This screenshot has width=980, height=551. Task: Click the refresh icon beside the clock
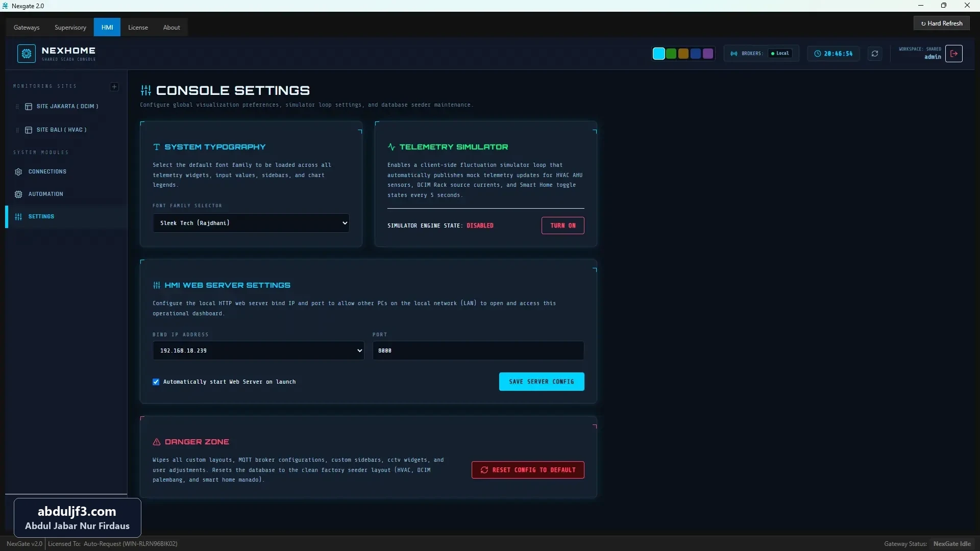pos(875,54)
